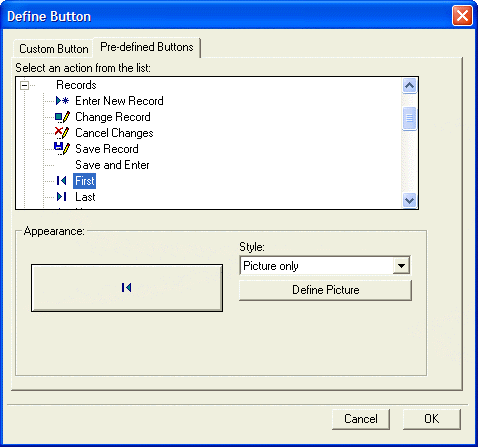Image resolution: width=478 pixels, height=447 pixels.
Task: Click the Cancel button
Action: [361, 419]
